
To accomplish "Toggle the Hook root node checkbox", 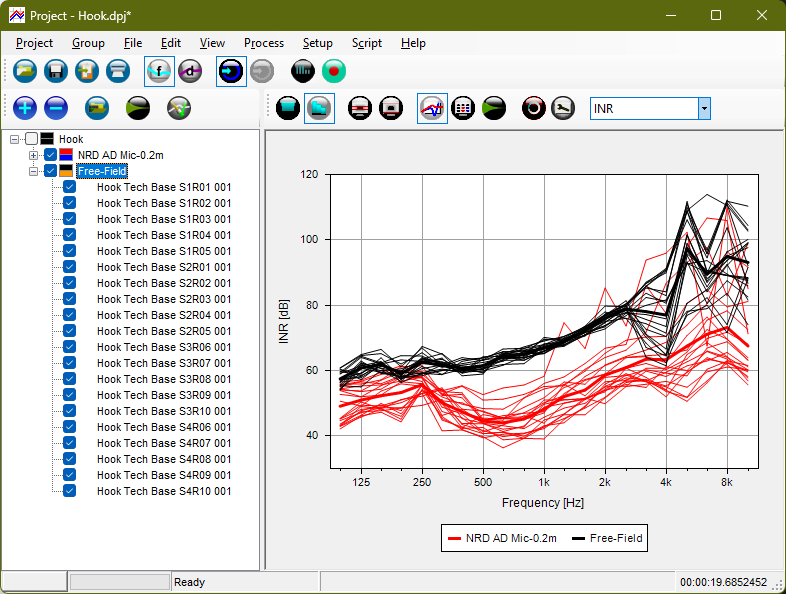I will 32,139.
